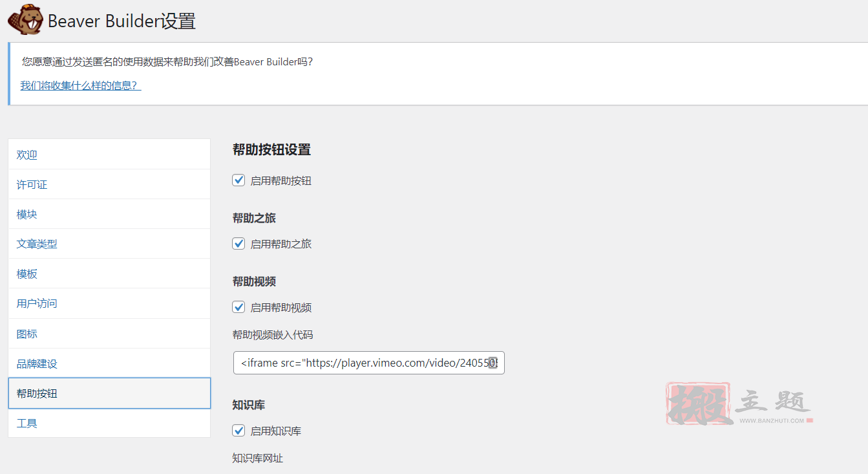Click the Beaver Builder beaver logo
Viewport: 868px width, 474px height.
[25, 19]
